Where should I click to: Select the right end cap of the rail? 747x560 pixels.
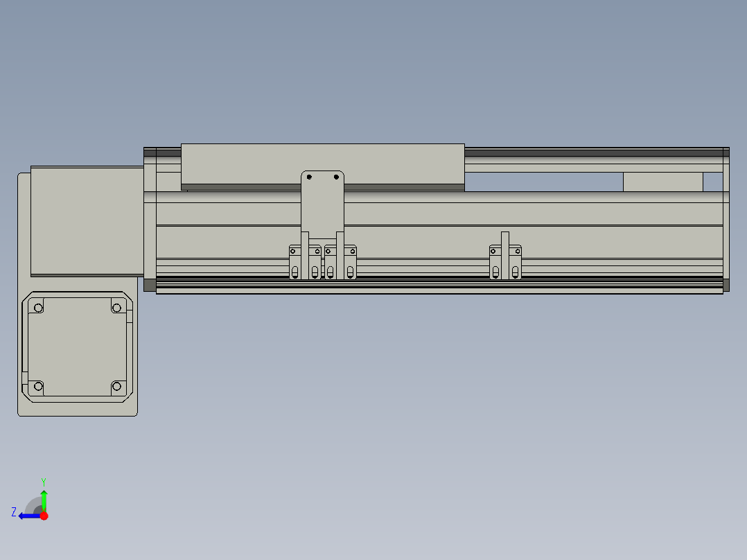(x=726, y=219)
